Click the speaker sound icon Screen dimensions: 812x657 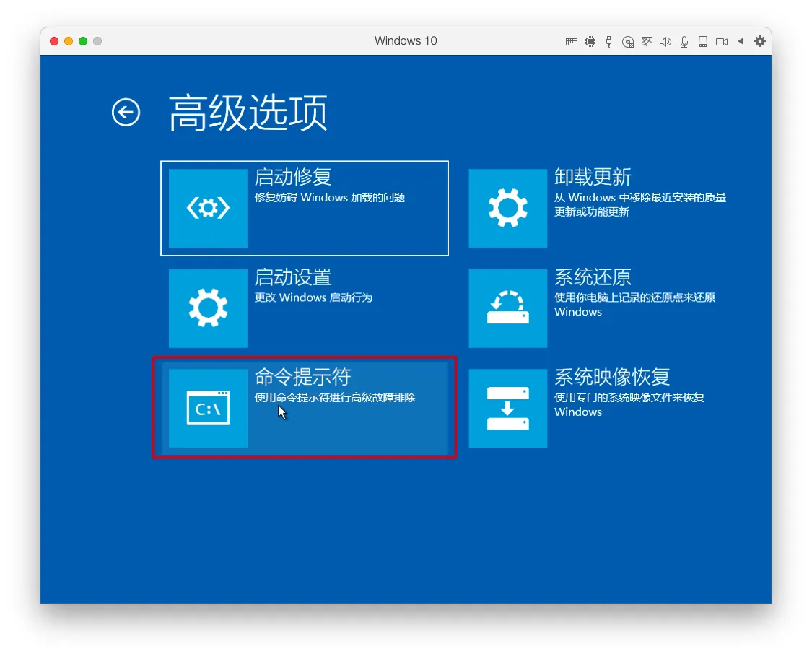[x=665, y=41]
